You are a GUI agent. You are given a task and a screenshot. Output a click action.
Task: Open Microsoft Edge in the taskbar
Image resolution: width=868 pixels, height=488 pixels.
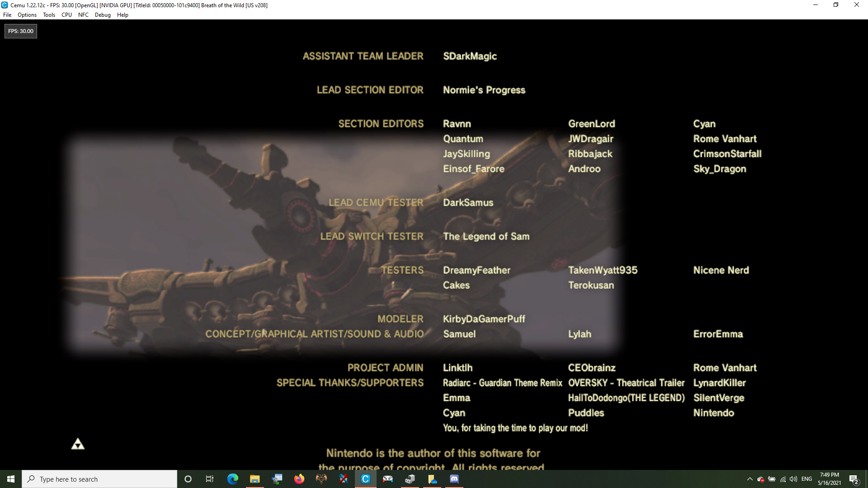pos(233,479)
